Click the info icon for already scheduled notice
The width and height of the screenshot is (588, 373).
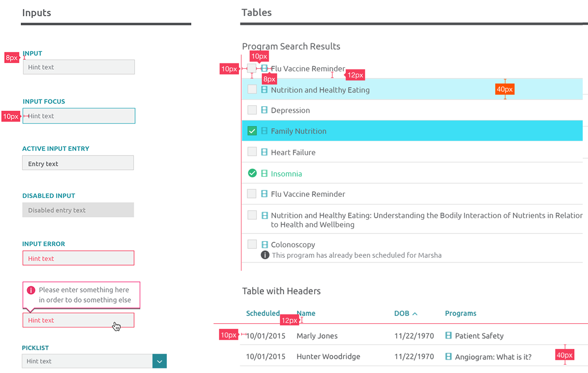(265, 255)
